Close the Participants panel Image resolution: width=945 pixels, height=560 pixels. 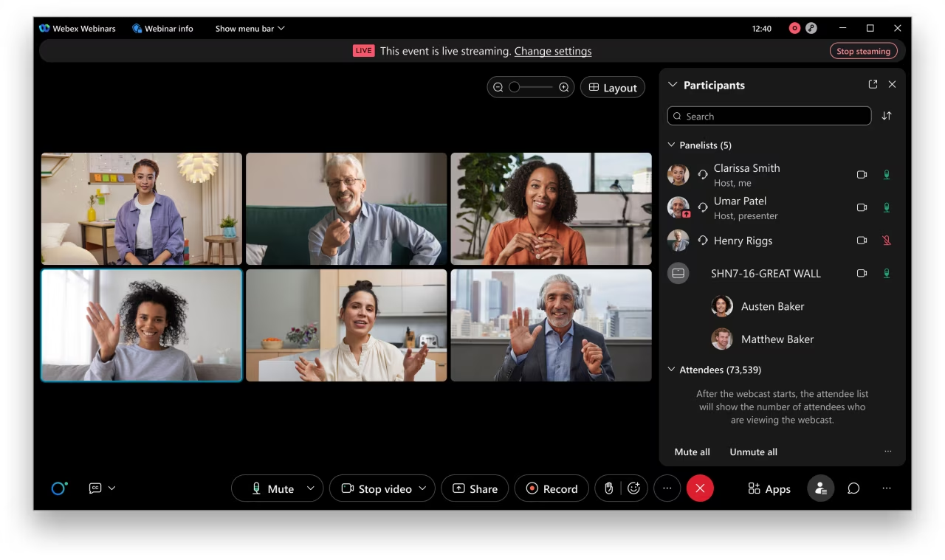(892, 84)
